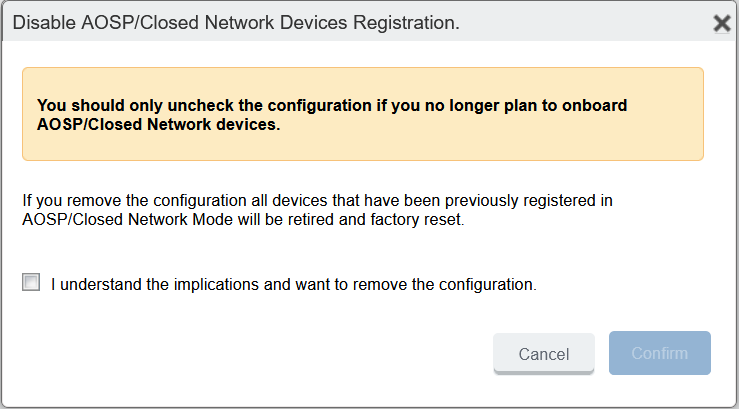Viewport: 739px width, 409px height.
Task: Tick the 'I understand the implications' checkbox
Action: [32, 283]
